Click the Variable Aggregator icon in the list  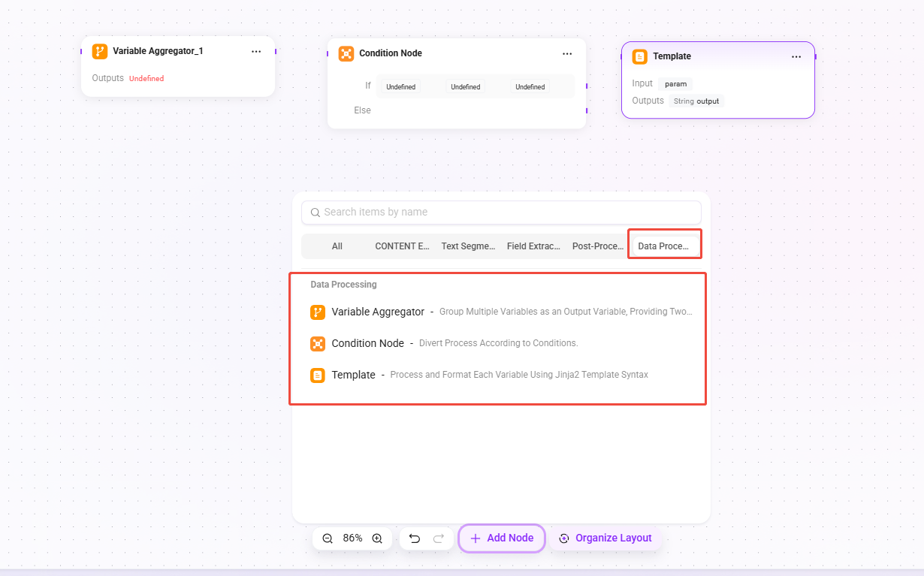[x=318, y=312]
